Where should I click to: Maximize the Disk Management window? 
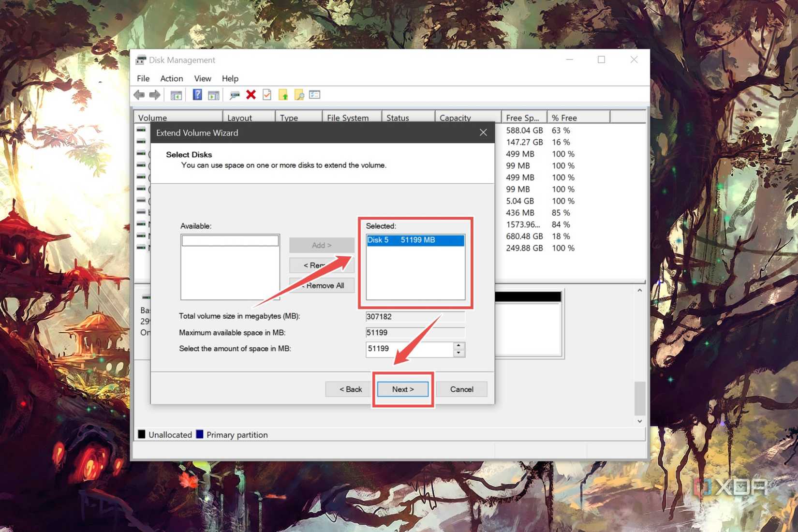[601, 59]
